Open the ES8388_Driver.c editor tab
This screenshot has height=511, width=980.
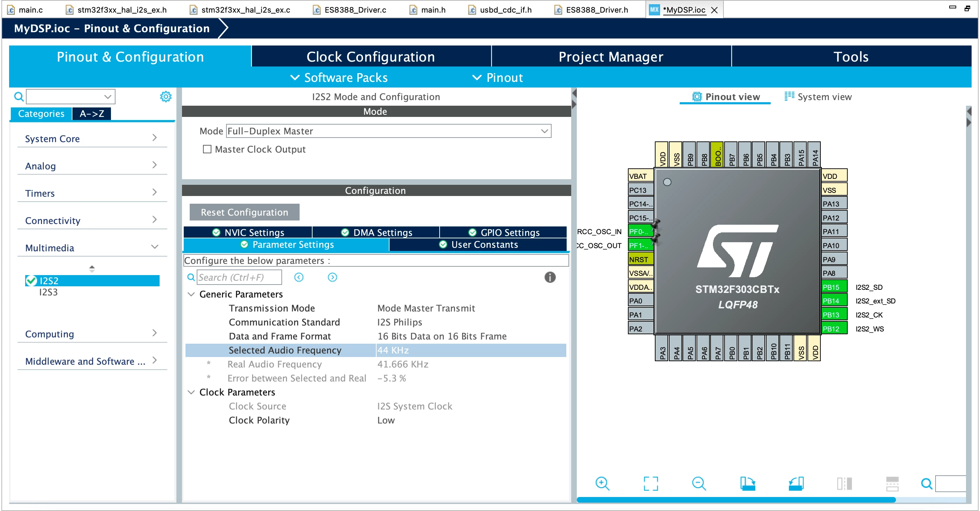click(x=350, y=10)
